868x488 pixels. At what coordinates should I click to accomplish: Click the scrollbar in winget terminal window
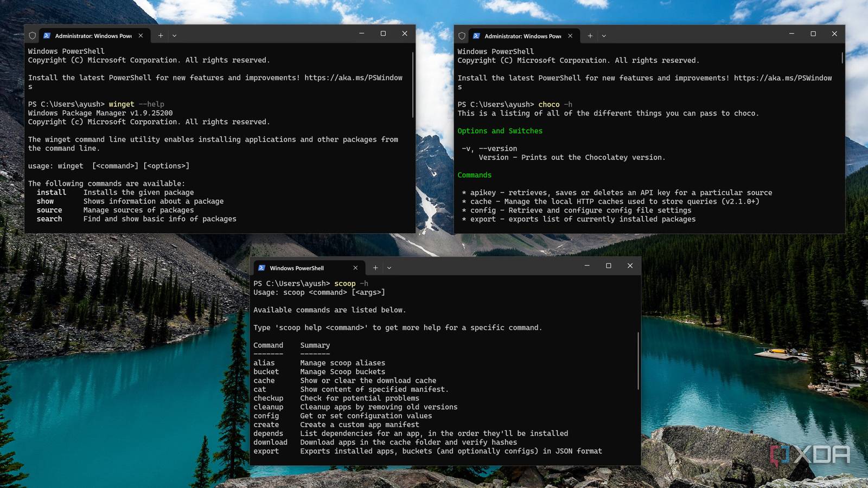(413, 85)
